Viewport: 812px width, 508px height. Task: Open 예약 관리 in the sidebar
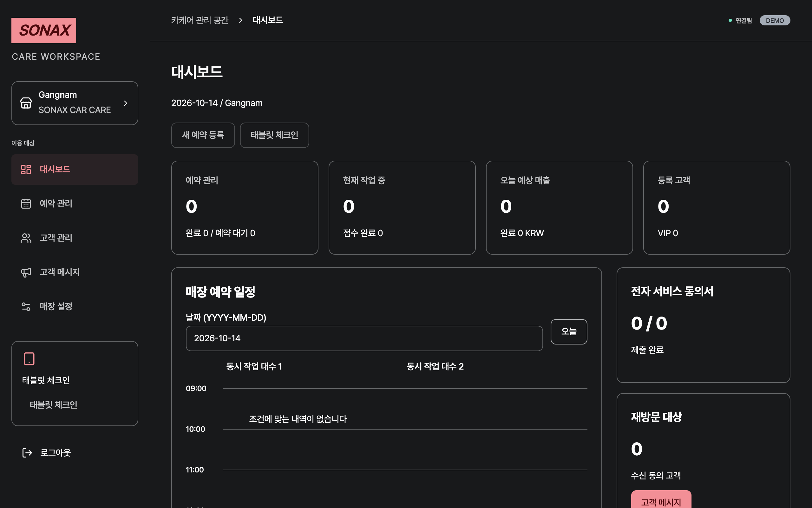75,204
